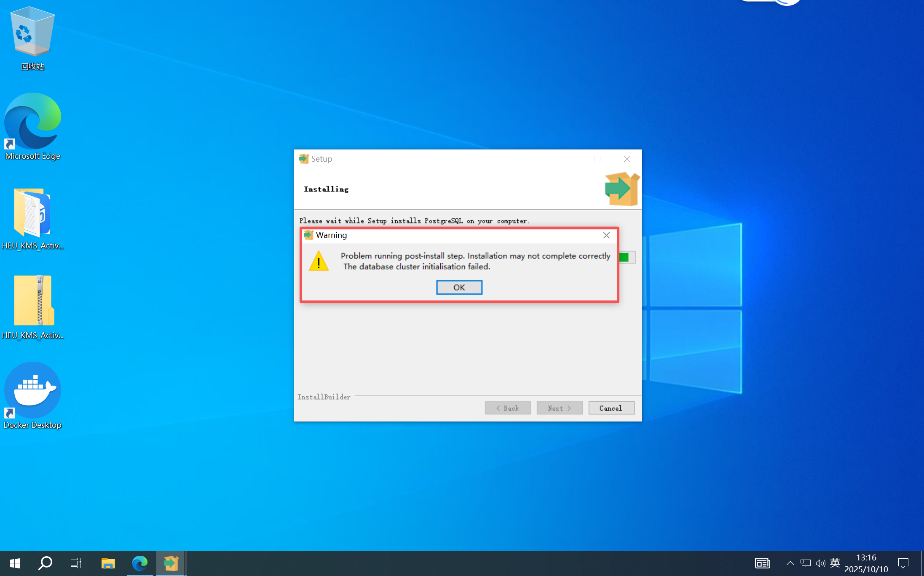This screenshot has width=924, height=576.
Task: Switch to the Edge taskbar icon
Action: click(x=140, y=563)
